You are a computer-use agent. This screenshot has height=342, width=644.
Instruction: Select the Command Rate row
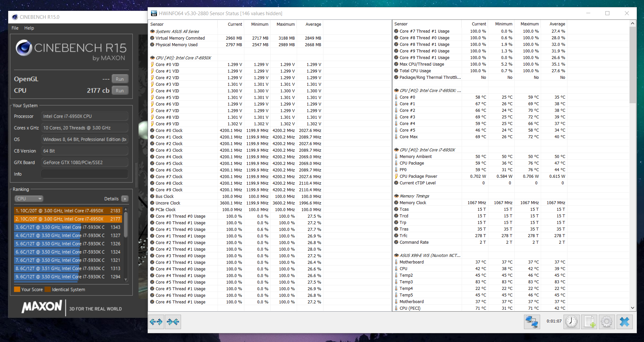[480, 242]
